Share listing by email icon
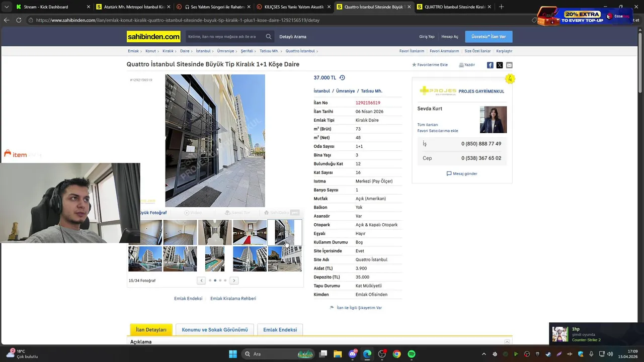The height and width of the screenshot is (362, 644). (509, 65)
